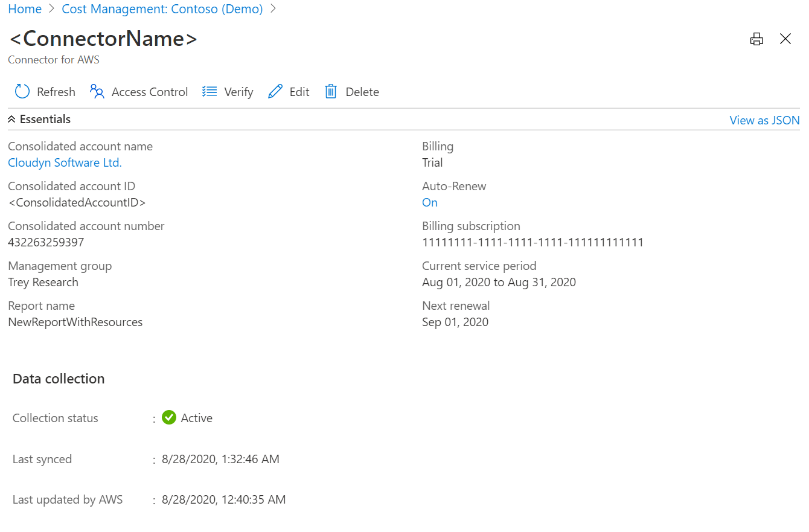The height and width of the screenshot is (532, 809).
Task: Click the Collection status label
Action: pyautogui.click(x=56, y=418)
